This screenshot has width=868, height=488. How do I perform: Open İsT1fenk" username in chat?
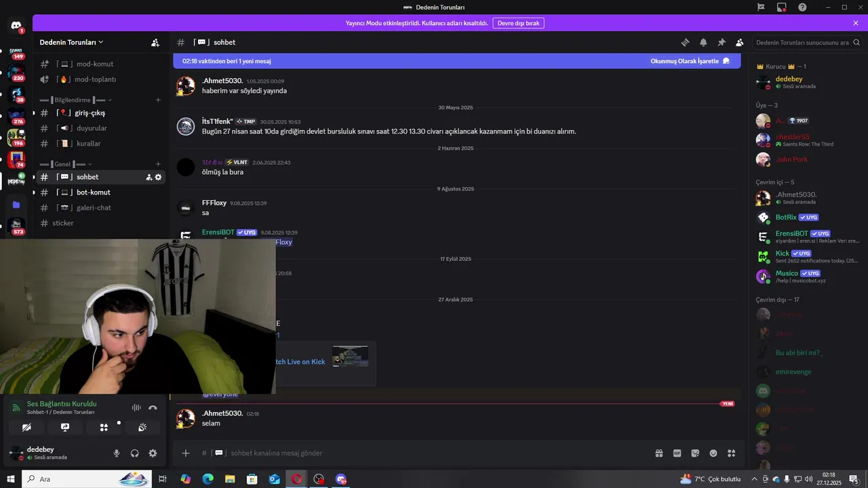217,121
